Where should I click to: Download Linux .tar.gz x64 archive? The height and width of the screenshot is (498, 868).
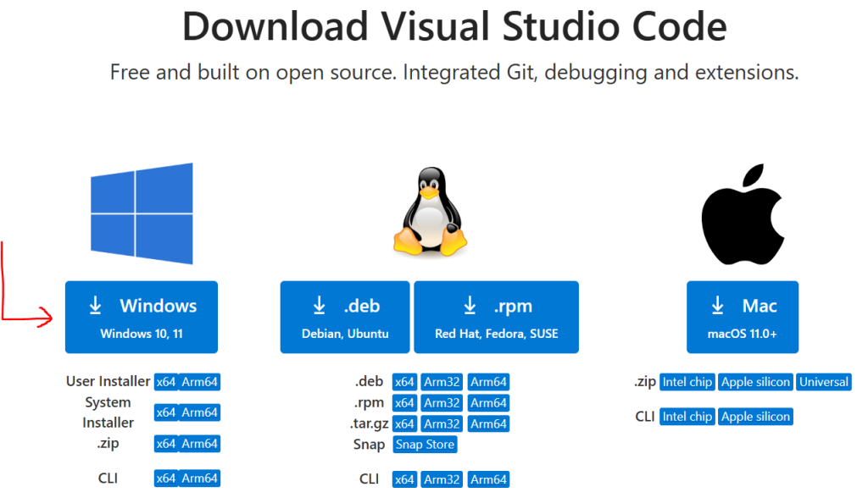(404, 423)
